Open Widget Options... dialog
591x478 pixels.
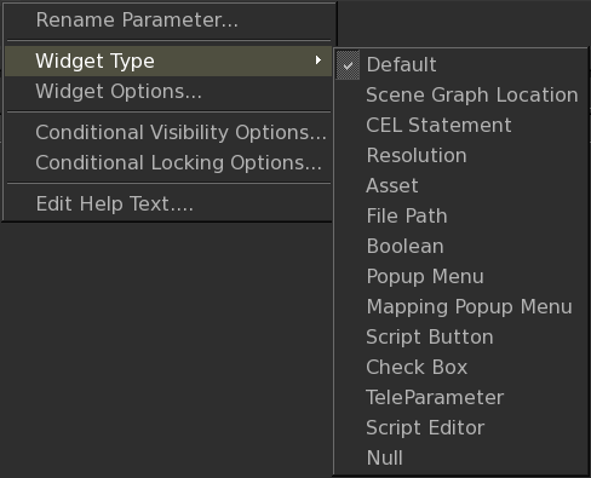click(x=168, y=91)
